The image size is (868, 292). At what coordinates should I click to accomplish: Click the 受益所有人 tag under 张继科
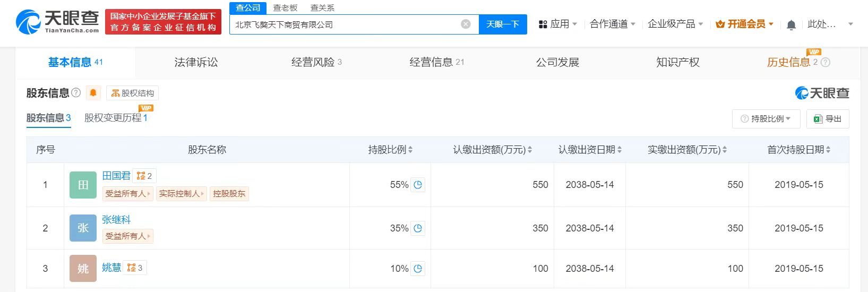click(x=127, y=236)
